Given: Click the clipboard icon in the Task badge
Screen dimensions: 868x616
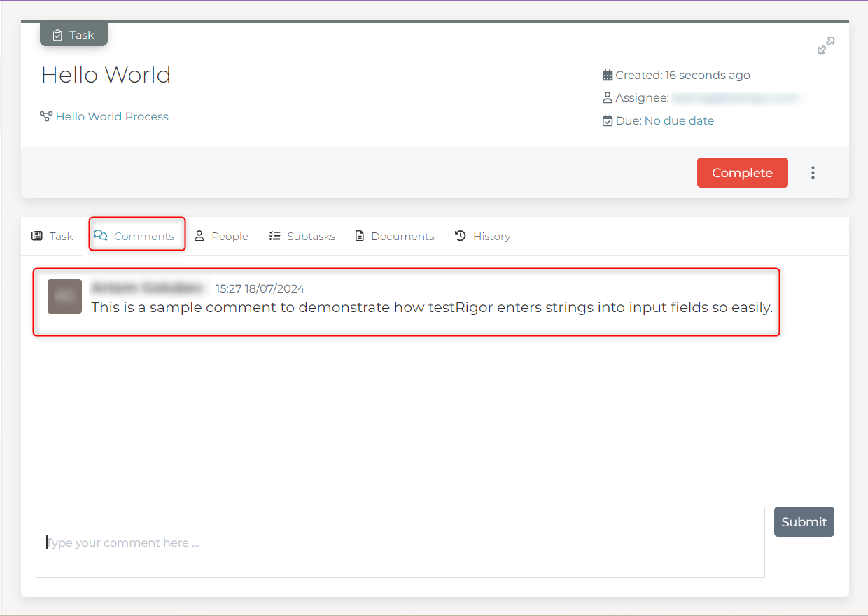Looking at the screenshot, I should [57, 35].
